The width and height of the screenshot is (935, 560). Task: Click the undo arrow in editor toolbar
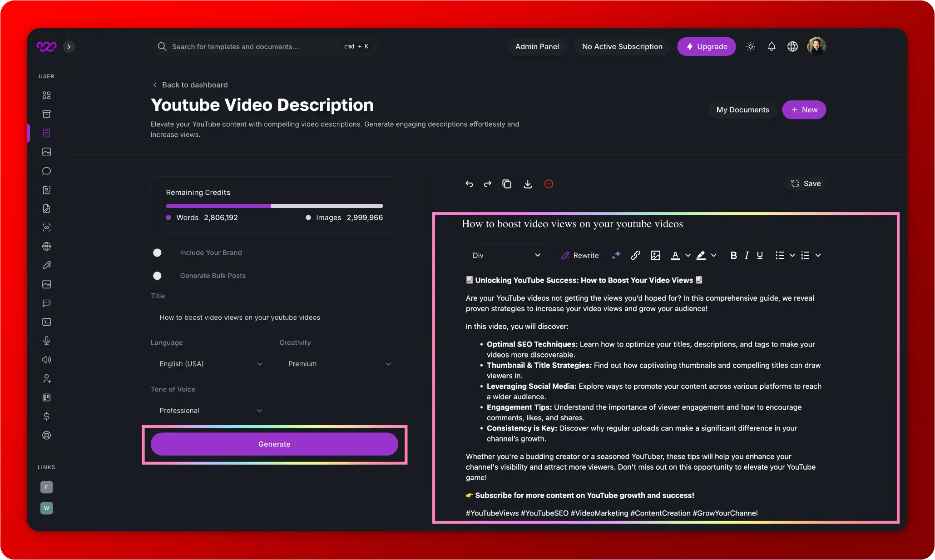coord(469,184)
